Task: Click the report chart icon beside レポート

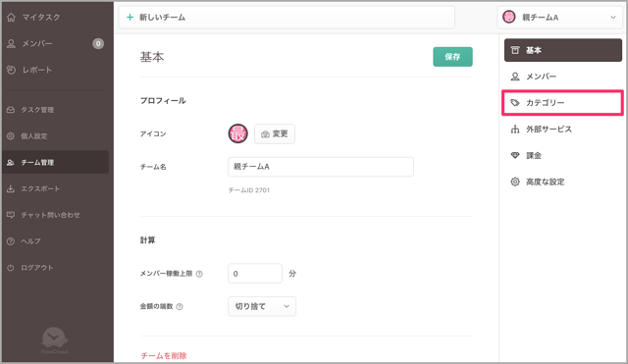Action: click(x=11, y=70)
